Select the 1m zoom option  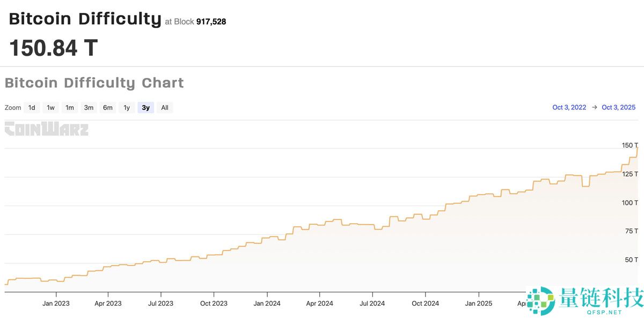pos(70,107)
